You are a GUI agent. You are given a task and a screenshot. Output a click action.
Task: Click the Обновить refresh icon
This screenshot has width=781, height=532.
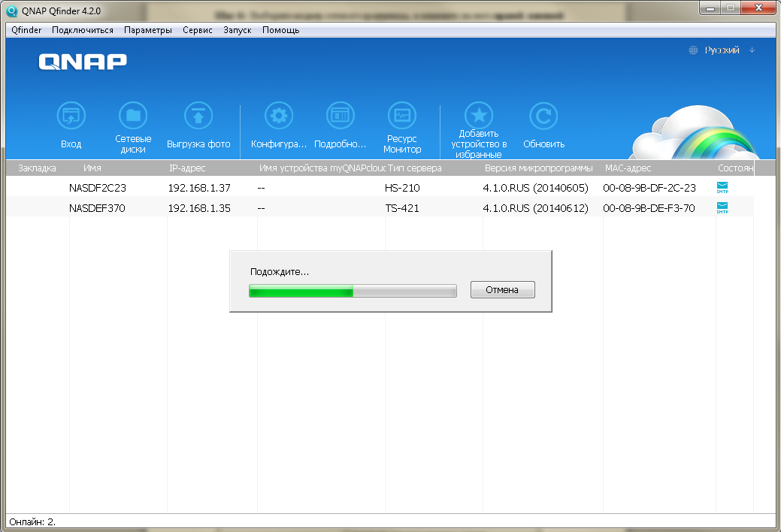click(543, 116)
